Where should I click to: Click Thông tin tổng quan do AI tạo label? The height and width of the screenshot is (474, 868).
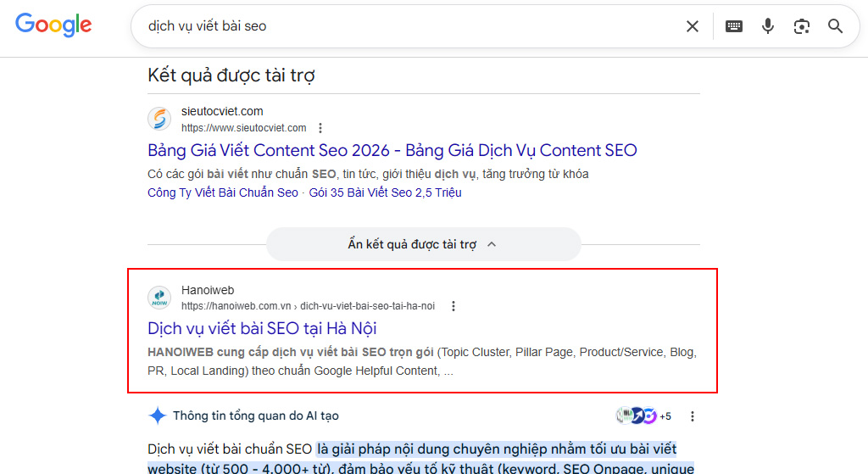tap(256, 415)
